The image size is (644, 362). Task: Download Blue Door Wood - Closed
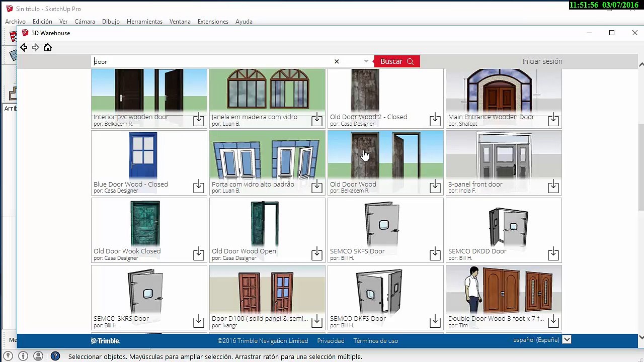(x=199, y=187)
